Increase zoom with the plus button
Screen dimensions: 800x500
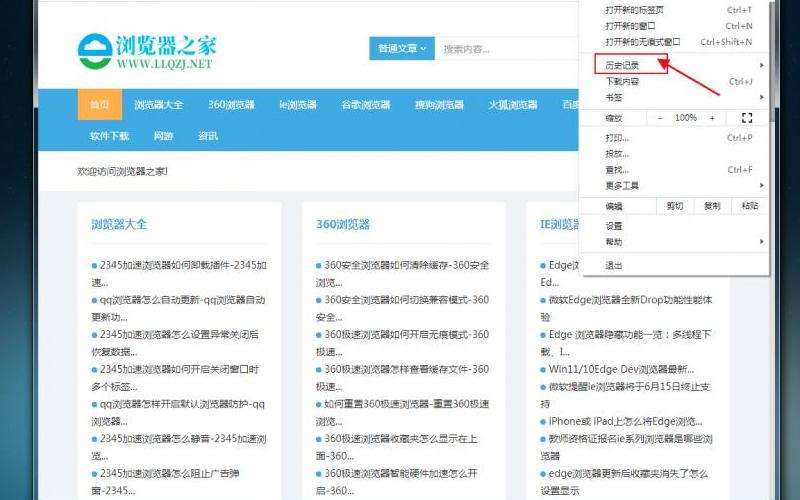(x=712, y=118)
